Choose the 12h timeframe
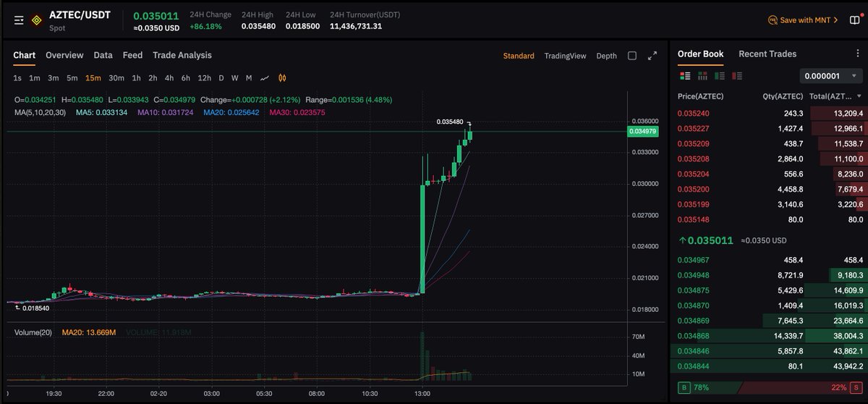 pyautogui.click(x=205, y=78)
